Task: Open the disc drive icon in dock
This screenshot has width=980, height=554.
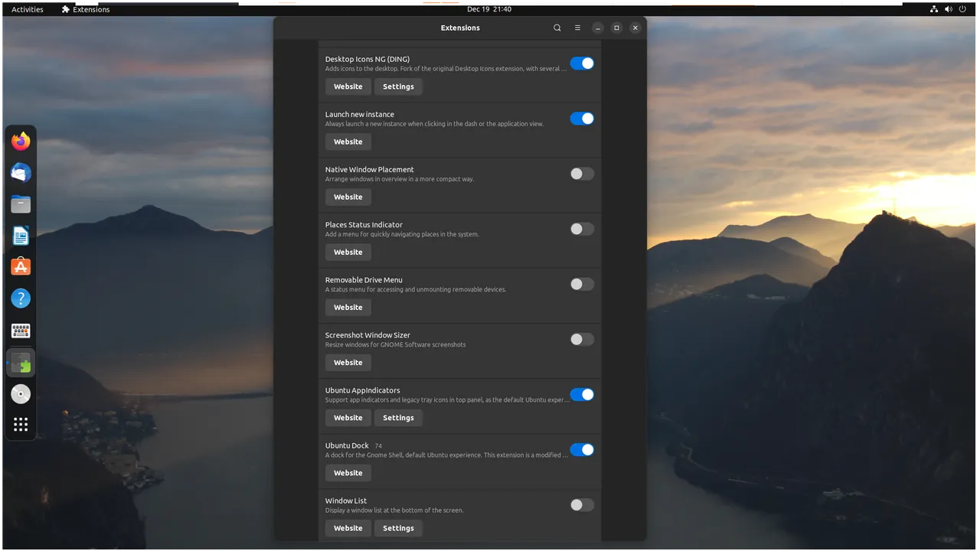Action: coord(21,394)
